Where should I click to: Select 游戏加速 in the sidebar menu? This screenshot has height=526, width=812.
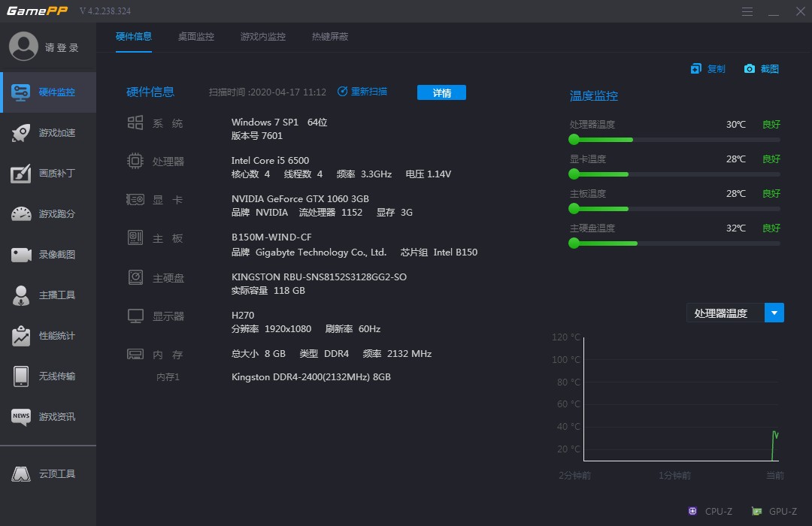pyautogui.click(x=48, y=133)
